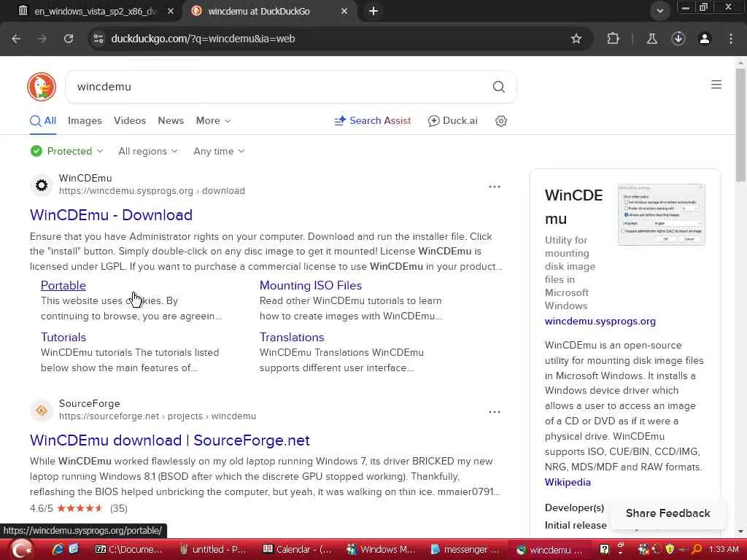Open the browser three-dot menu
Image resolution: width=747 pixels, height=560 pixels.
tap(731, 39)
